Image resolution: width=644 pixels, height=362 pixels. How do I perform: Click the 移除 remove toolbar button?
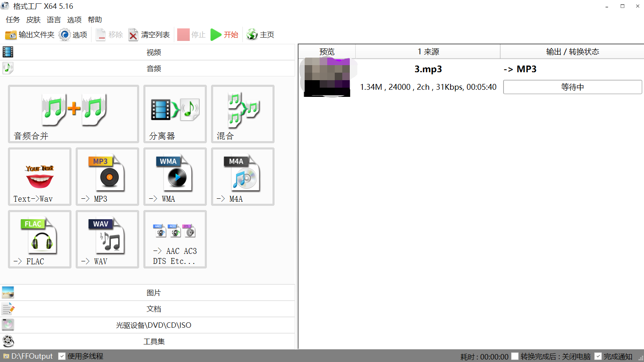coord(109,35)
